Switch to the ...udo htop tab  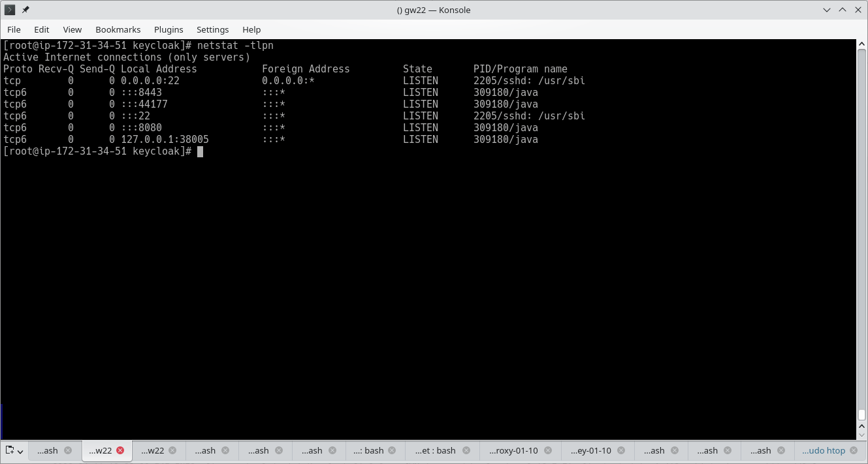point(823,450)
